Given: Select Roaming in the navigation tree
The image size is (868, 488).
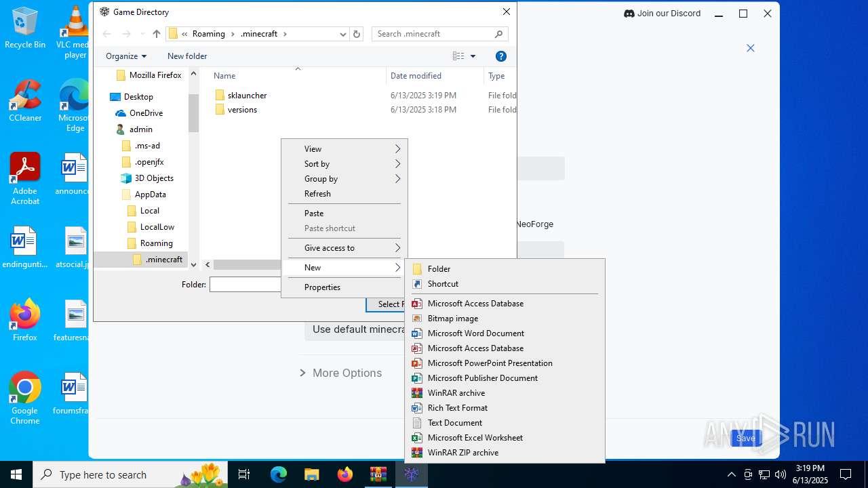Looking at the screenshot, I should (156, 243).
